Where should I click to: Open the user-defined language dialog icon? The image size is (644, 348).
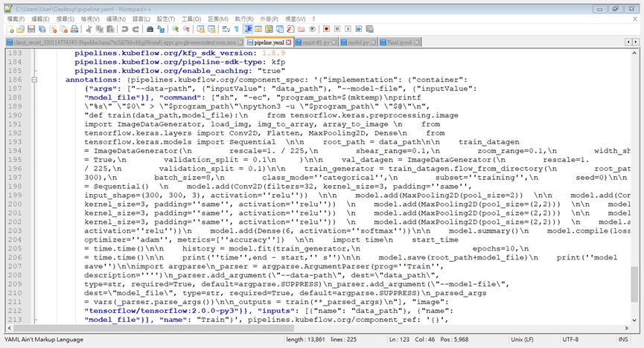258,29
